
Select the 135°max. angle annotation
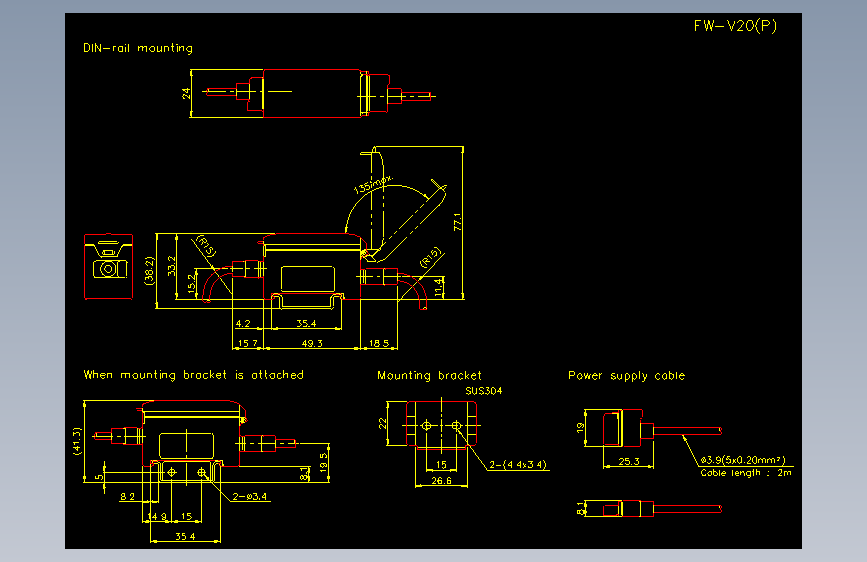373,184
